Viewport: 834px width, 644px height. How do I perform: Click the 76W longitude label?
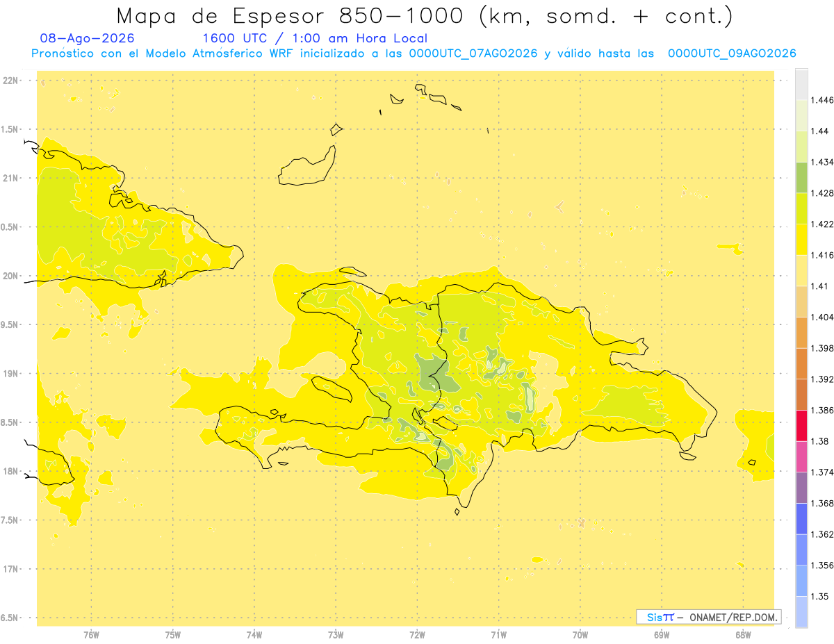[x=91, y=635]
